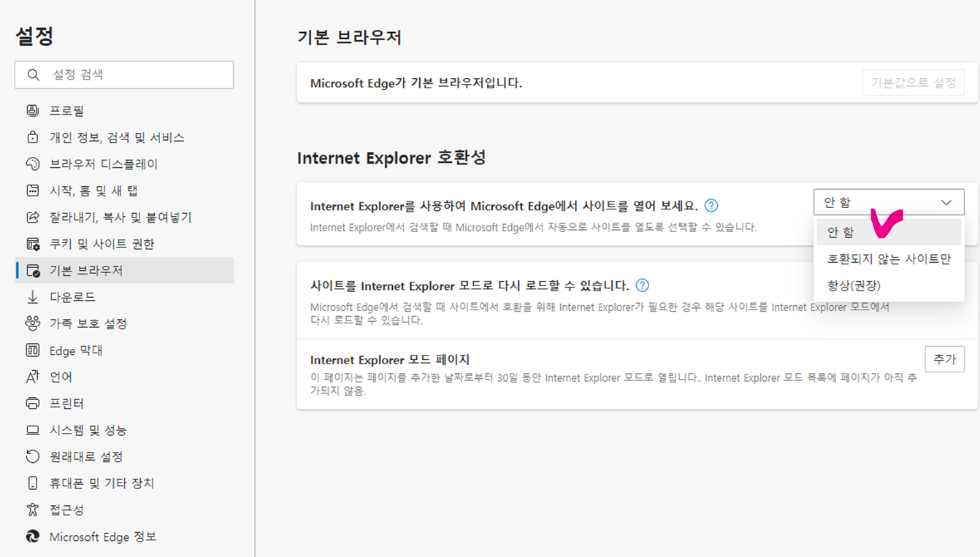The image size is (980, 557).
Task: Click help icon beside 다시 로드할 수 있습니다
Action: pos(642,285)
